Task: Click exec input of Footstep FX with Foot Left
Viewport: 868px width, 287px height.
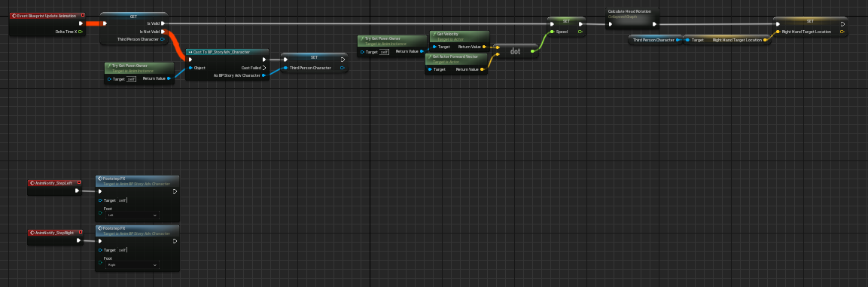Action: pyautogui.click(x=100, y=191)
